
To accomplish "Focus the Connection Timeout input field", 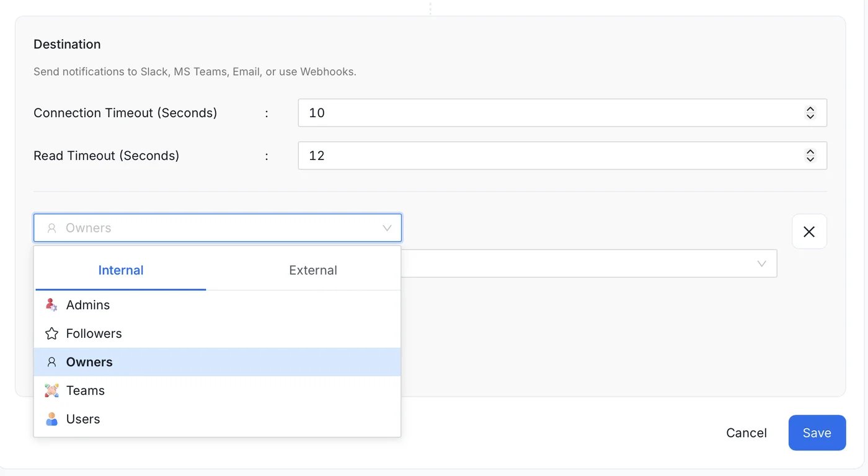I will (x=562, y=113).
